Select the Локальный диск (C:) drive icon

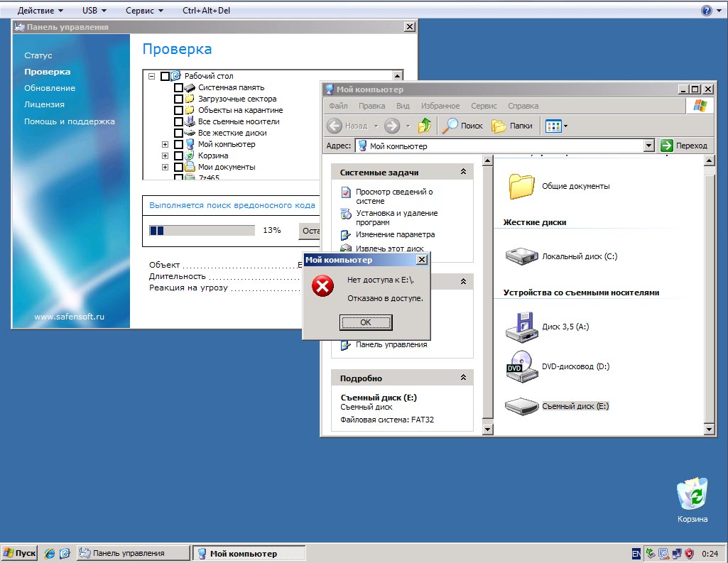click(x=521, y=256)
